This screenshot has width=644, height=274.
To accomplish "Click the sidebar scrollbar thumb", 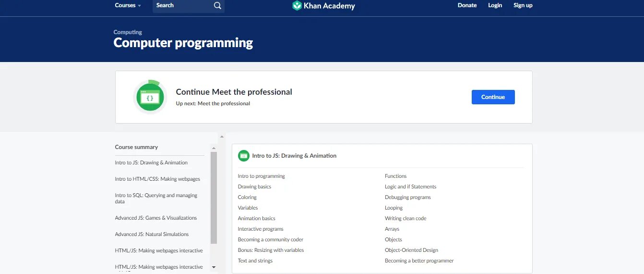I will (x=214, y=199).
